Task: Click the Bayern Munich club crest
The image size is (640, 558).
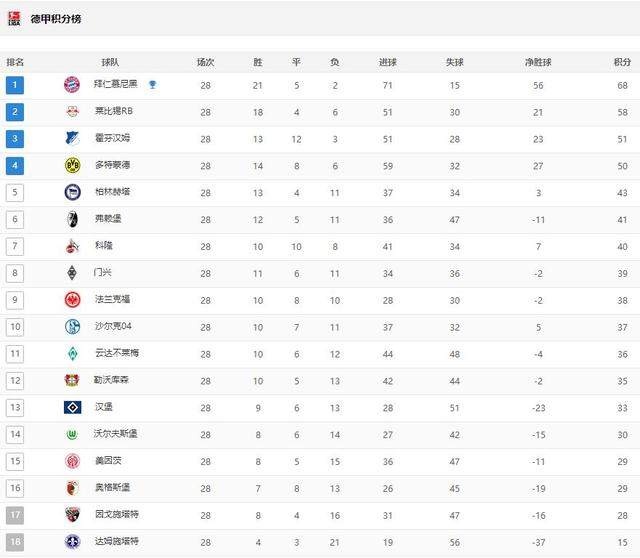Action: click(x=72, y=84)
